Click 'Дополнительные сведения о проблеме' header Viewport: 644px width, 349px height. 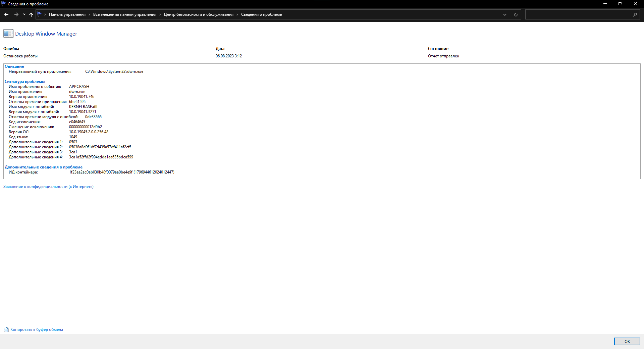click(44, 167)
